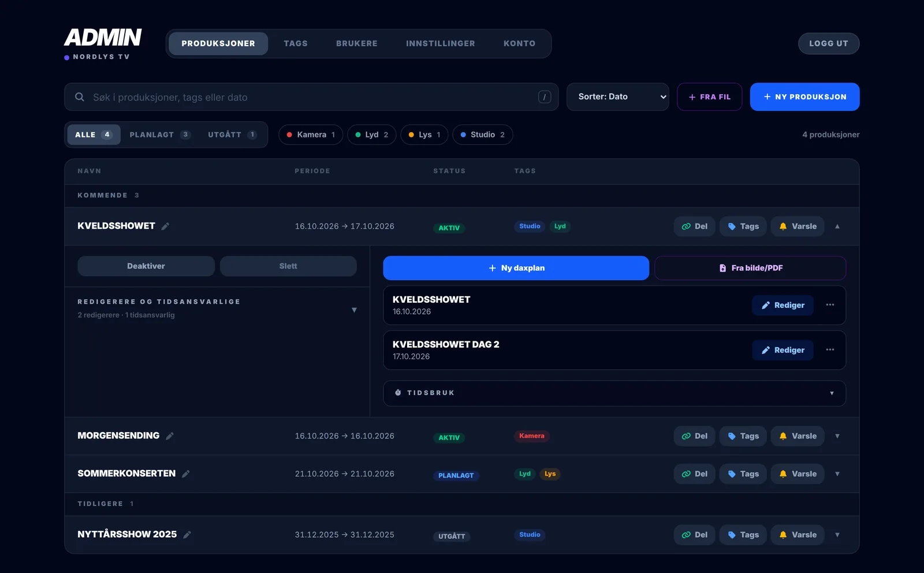The height and width of the screenshot is (573, 924).
Task: Toggle Studio tag filter chip
Action: 483,135
